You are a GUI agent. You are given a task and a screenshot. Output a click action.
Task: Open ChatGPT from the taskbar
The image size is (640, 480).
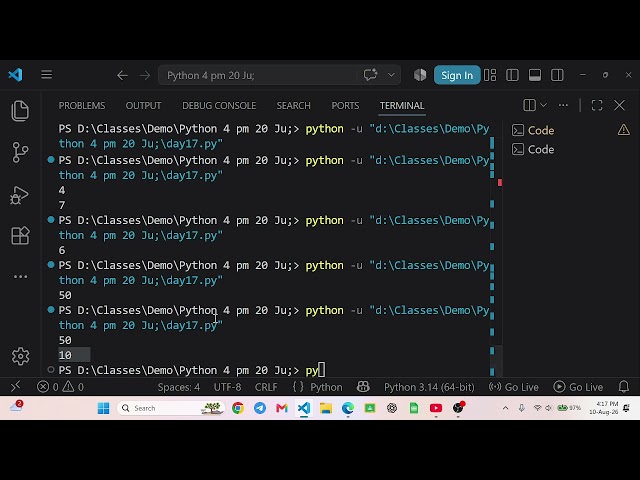click(392, 408)
